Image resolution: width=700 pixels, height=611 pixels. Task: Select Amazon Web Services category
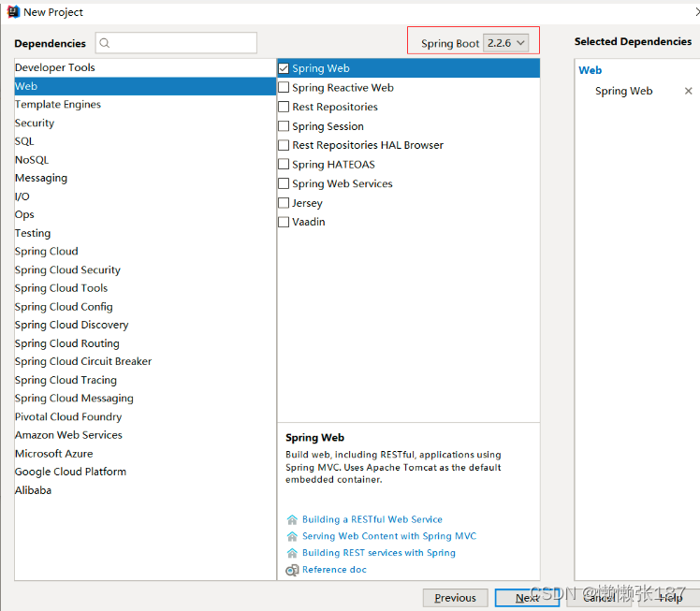(x=145, y=435)
